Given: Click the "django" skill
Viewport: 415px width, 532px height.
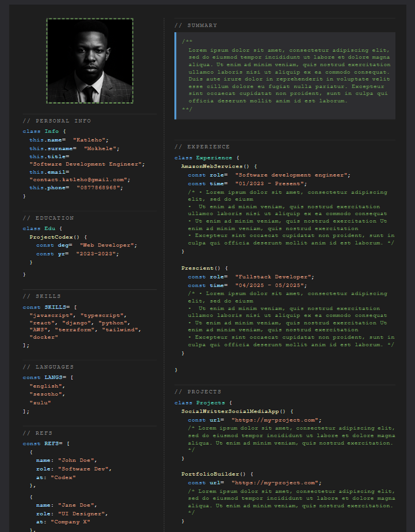Looking at the screenshot, I should coord(78,323).
